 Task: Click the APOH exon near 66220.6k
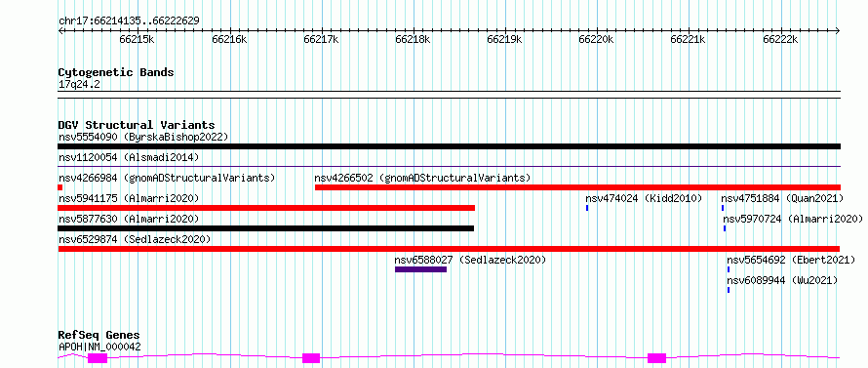coord(657,358)
